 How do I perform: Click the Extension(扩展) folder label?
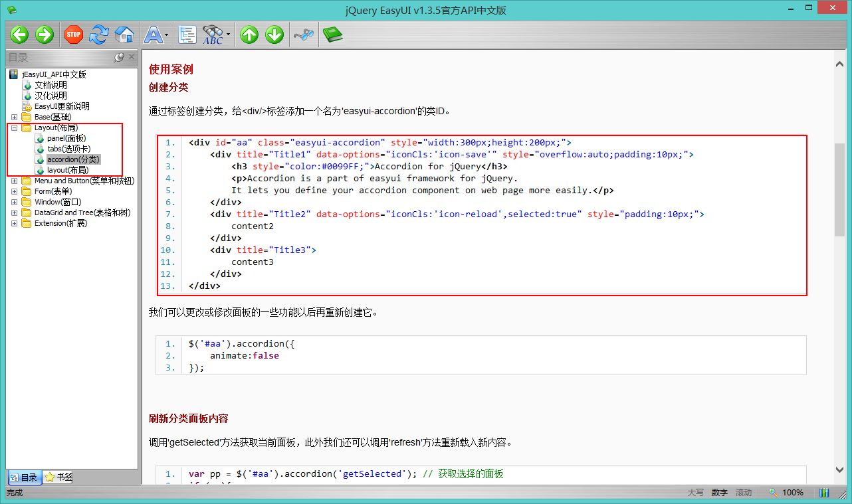60,223
